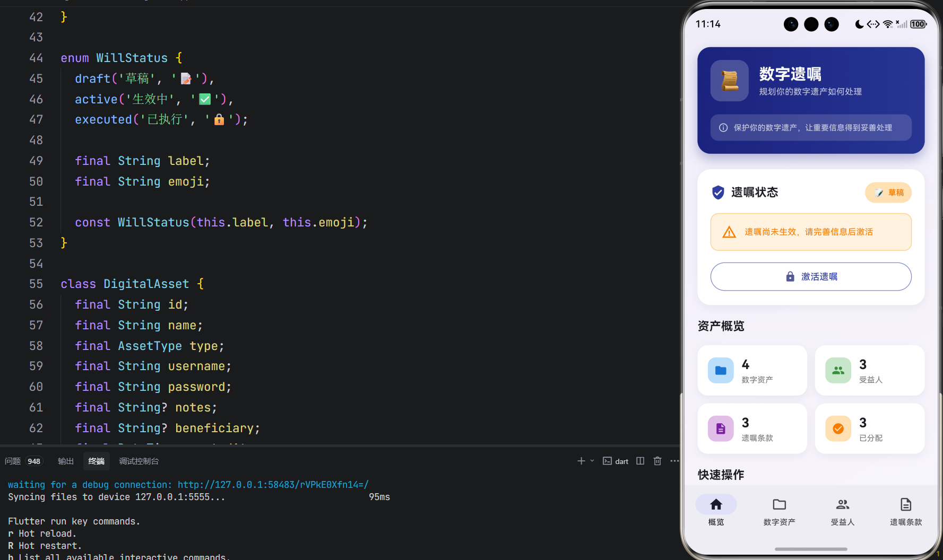Image resolution: width=943 pixels, height=560 pixels.
Task: Split the terminal panel
Action: point(641,461)
